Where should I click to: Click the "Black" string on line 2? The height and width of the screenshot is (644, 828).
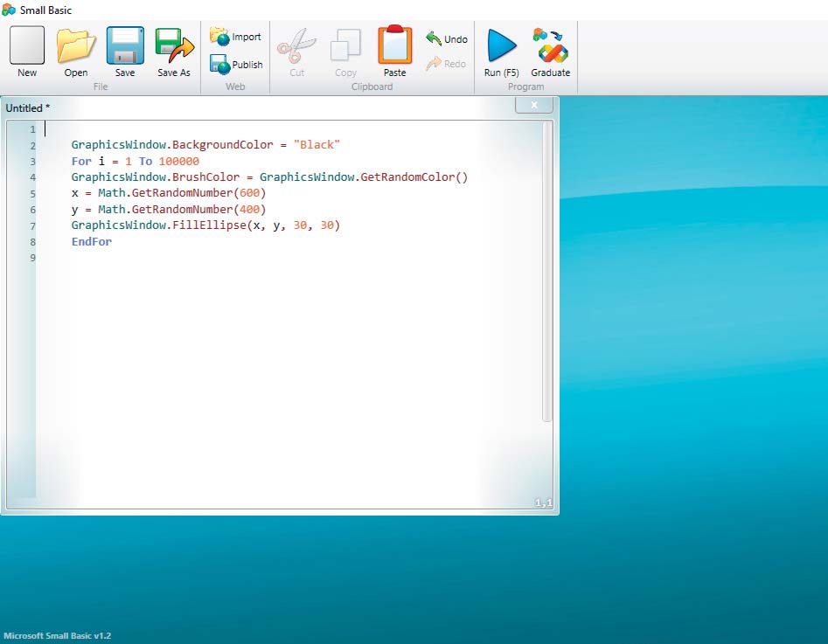click(x=317, y=145)
